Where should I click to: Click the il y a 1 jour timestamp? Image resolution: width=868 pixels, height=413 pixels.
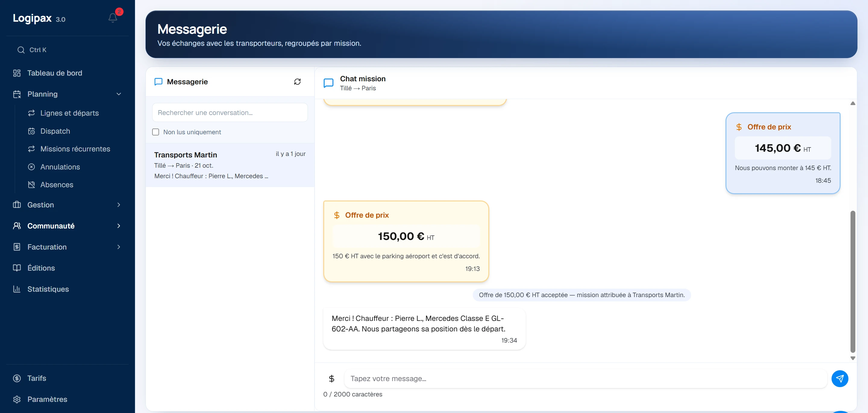click(290, 154)
